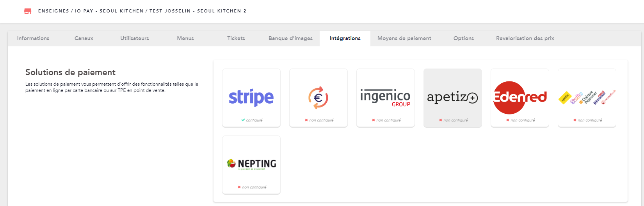Click the Intégrations tab
This screenshot has width=644, height=206.
[345, 38]
